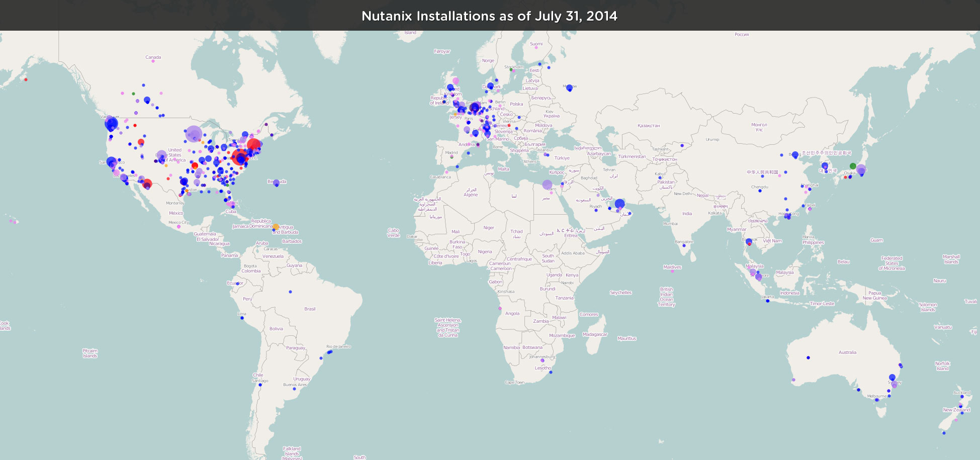Select the large blue marker over Oman
980x460 pixels.
point(619,204)
